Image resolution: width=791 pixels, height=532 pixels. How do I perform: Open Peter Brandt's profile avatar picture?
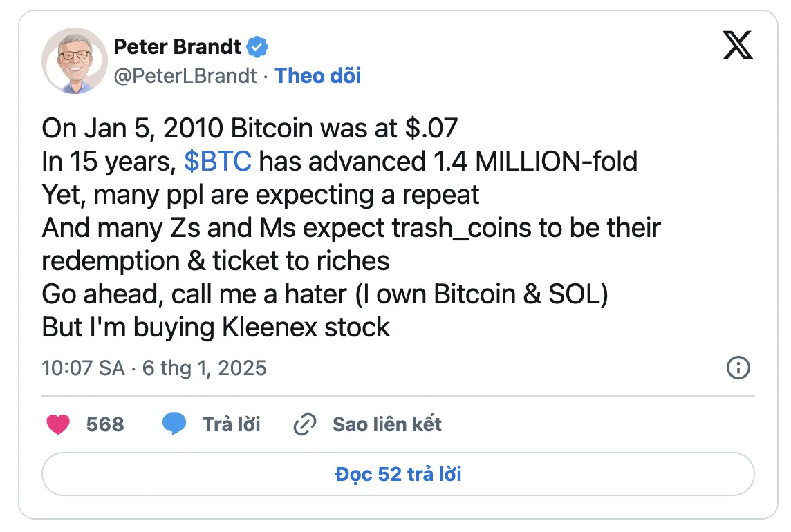75,61
